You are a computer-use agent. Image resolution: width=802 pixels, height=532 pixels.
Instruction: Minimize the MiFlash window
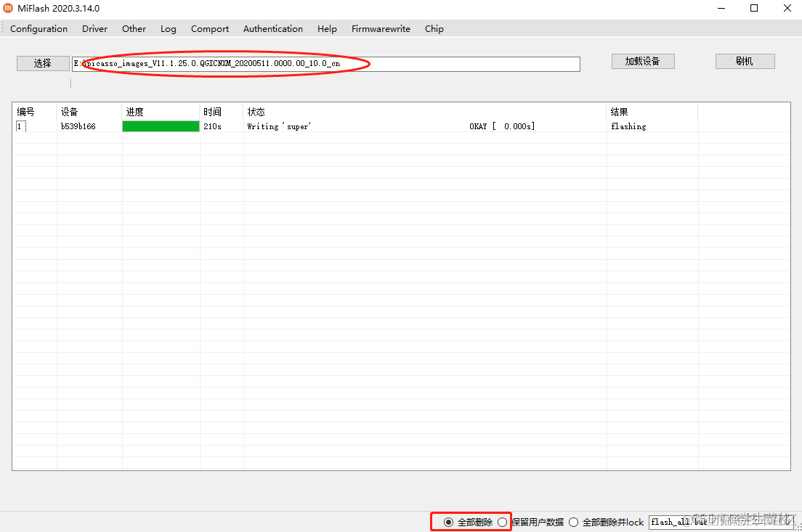pyautogui.click(x=721, y=8)
